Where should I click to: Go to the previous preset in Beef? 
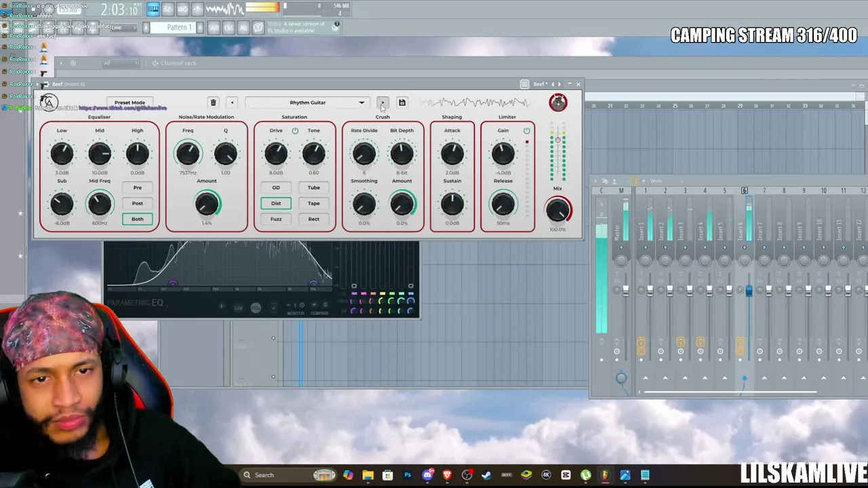pyautogui.click(x=232, y=103)
